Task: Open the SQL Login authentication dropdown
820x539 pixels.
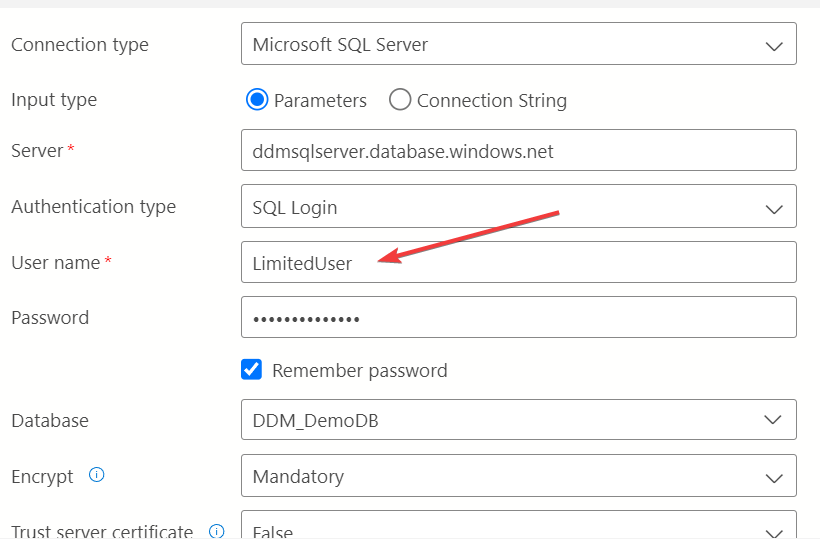Action: tap(519, 206)
